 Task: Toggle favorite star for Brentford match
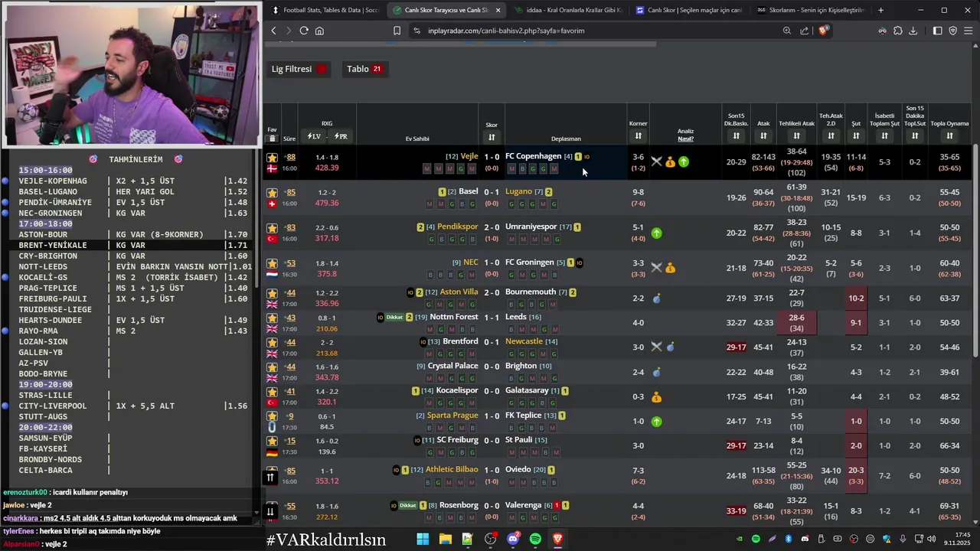click(x=272, y=342)
